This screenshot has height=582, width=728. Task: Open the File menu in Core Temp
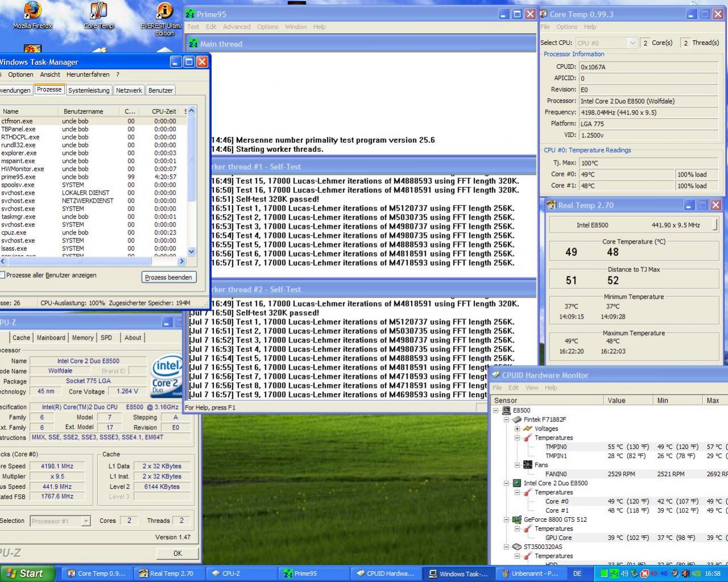[x=545, y=27]
